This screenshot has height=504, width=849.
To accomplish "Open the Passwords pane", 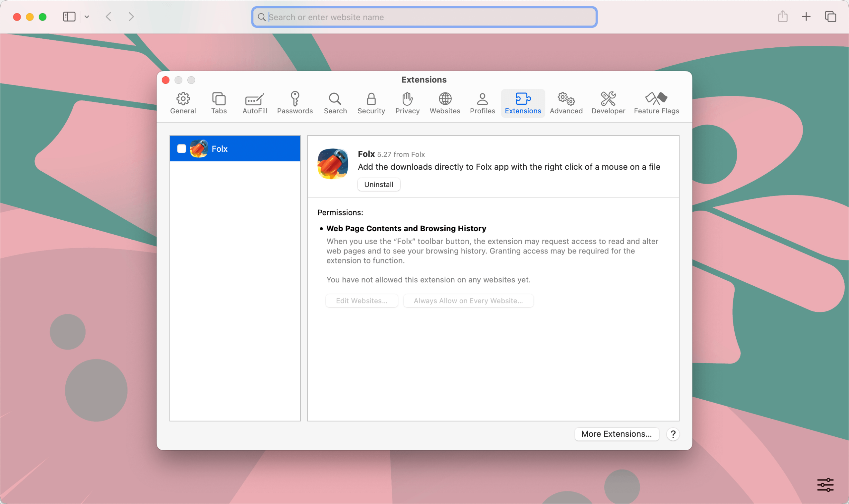I will coord(295,103).
